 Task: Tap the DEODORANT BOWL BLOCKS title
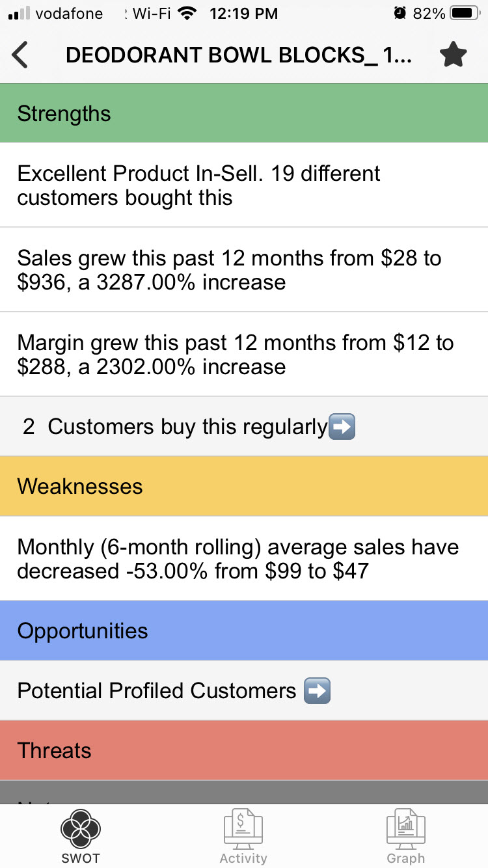tap(238, 55)
